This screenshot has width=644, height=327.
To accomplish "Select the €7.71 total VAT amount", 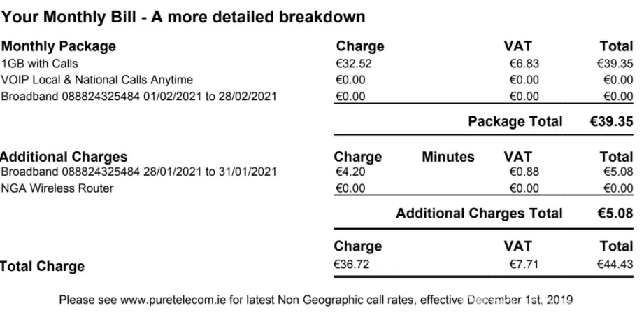I will 524,264.
